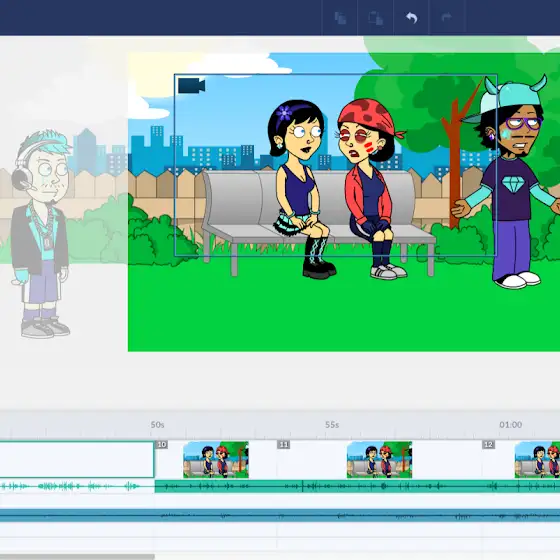Click the Paste icon in top toolbar
Image resolution: width=560 pixels, height=560 pixels.
click(x=376, y=18)
